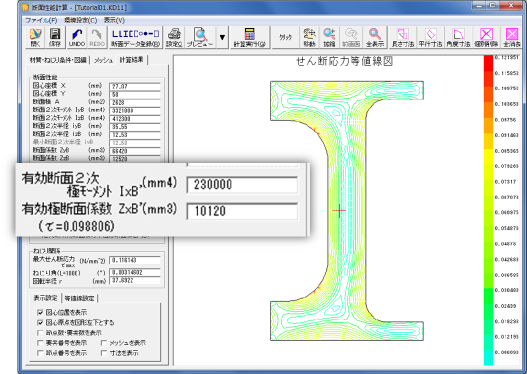Activate the 拡縮 zoom tool
Image resolution: width=527 pixels, height=374 pixels.
[329, 37]
